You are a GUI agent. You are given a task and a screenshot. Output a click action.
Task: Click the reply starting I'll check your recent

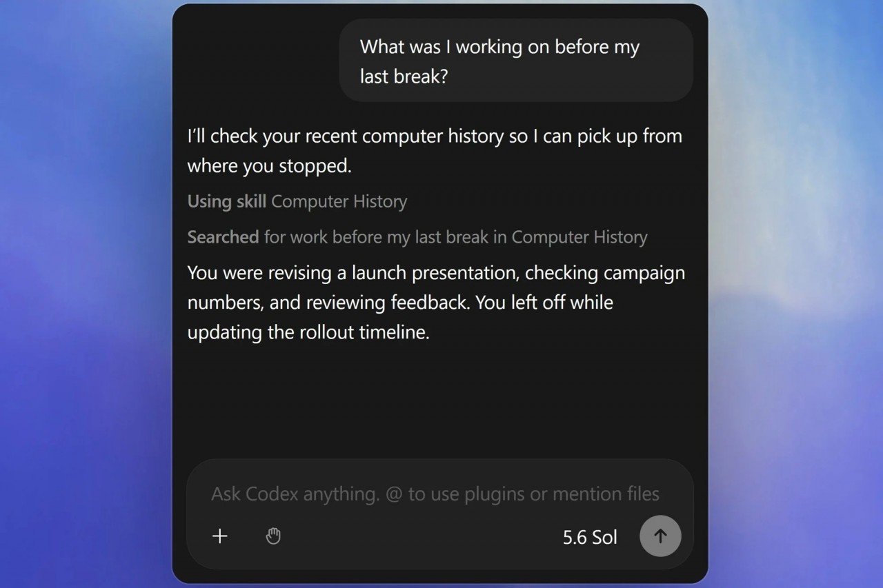pyautogui.click(x=435, y=151)
